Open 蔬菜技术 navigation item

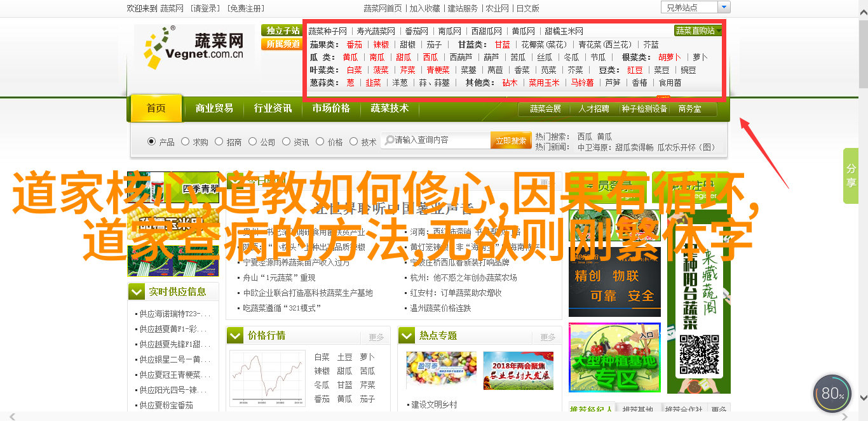tap(390, 109)
